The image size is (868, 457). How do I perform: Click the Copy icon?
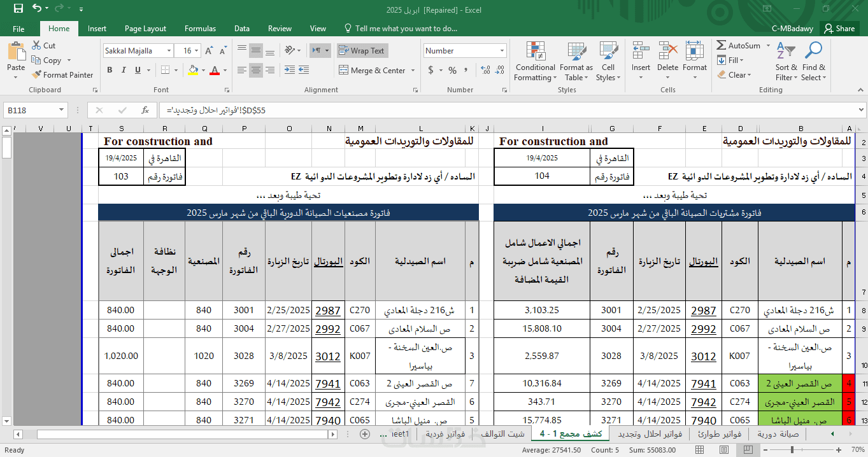[36, 60]
